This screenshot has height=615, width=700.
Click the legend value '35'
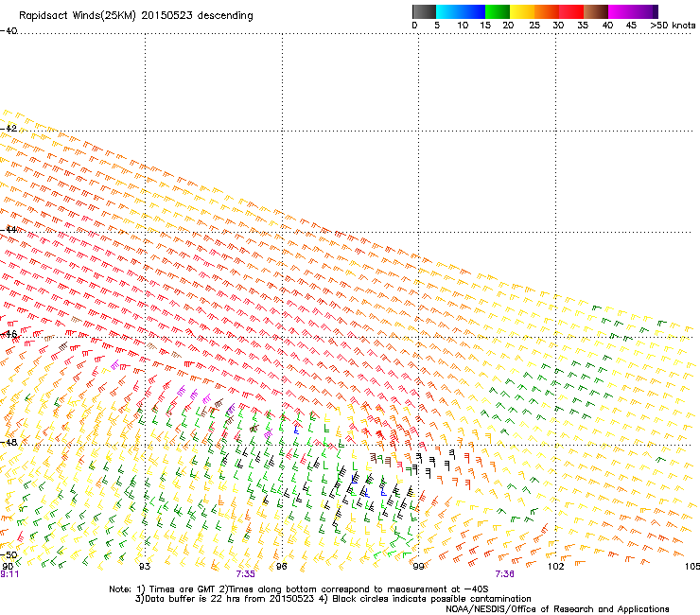coord(583,25)
